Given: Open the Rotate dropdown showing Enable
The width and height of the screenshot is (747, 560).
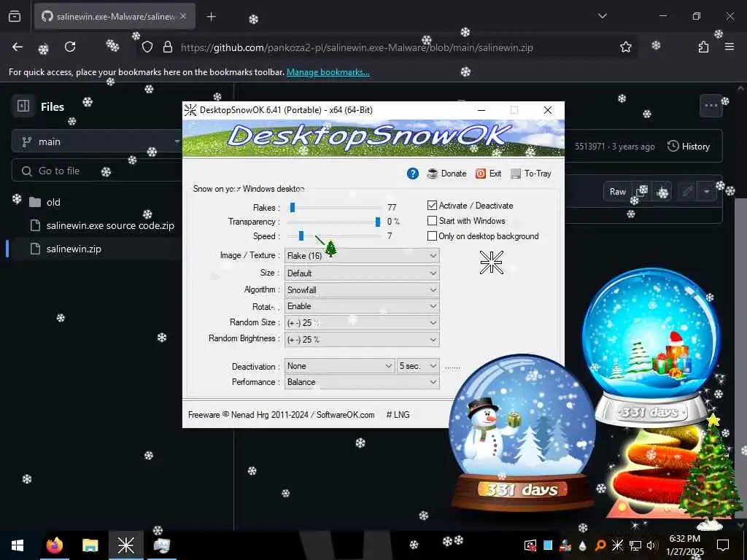Looking at the screenshot, I should pyautogui.click(x=362, y=306).
